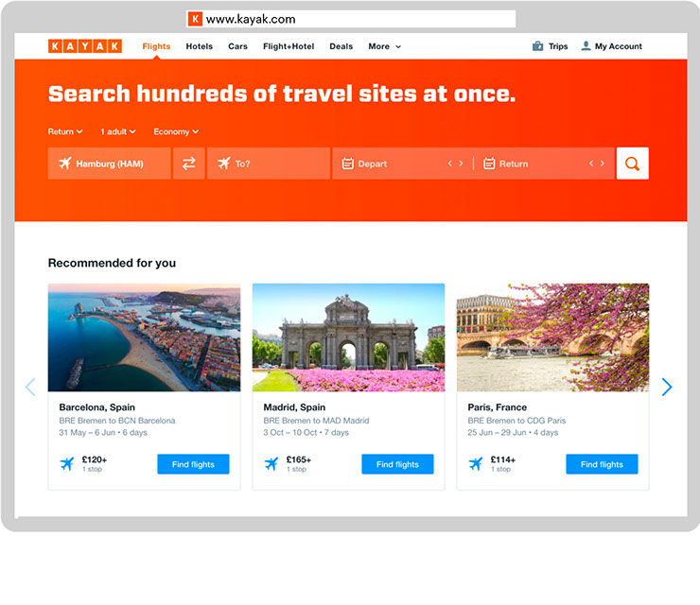Switch to the Hotels tab
700x605 pixels.
199,46
